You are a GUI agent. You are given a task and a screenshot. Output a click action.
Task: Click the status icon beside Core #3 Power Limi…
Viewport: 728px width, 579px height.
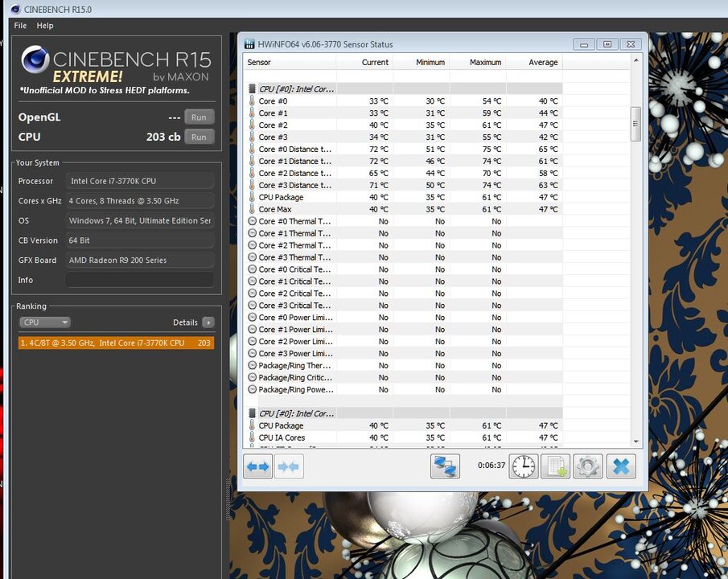point(252,353)
